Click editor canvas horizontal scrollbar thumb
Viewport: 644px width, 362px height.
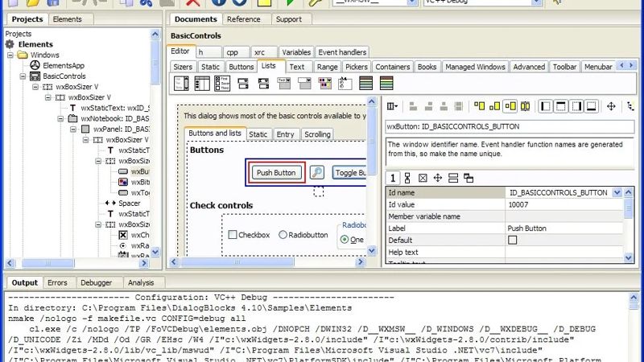(237, 262)
